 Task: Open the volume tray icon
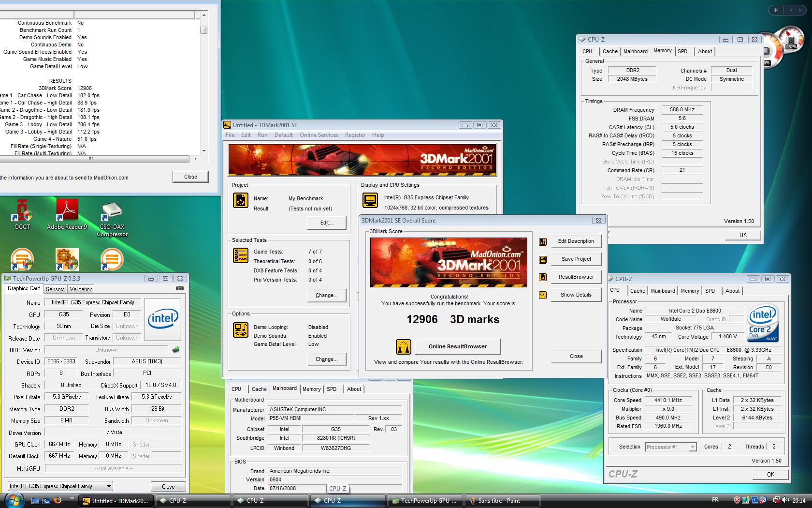786,500
